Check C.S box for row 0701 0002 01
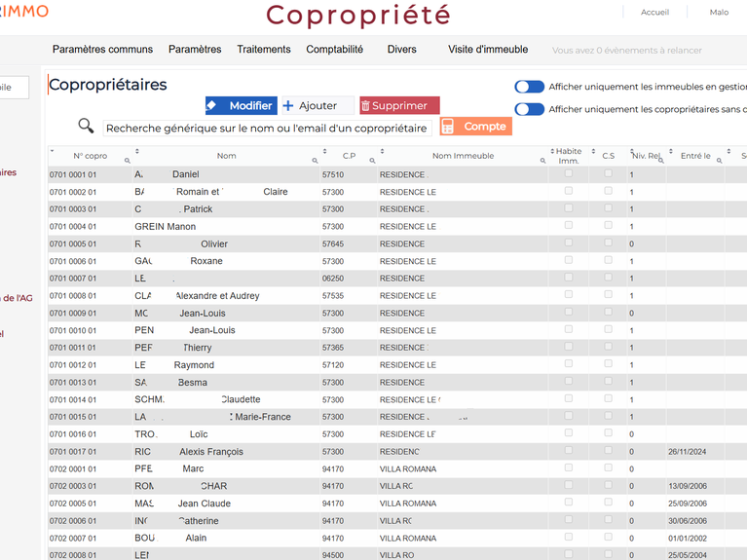This screenshot has width=747, height=560. [608, 191]
